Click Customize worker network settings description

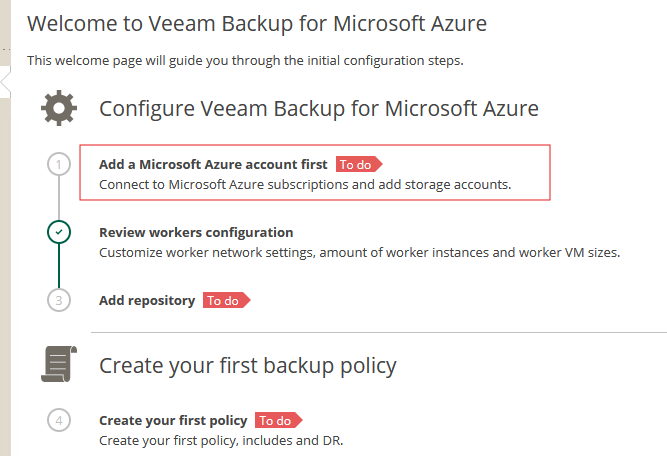[x=359, y=252]
